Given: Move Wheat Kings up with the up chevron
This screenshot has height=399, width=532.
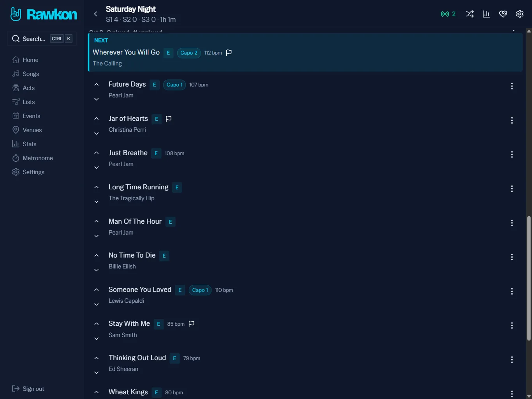Looking at the screenshot, I should [97, 392].
